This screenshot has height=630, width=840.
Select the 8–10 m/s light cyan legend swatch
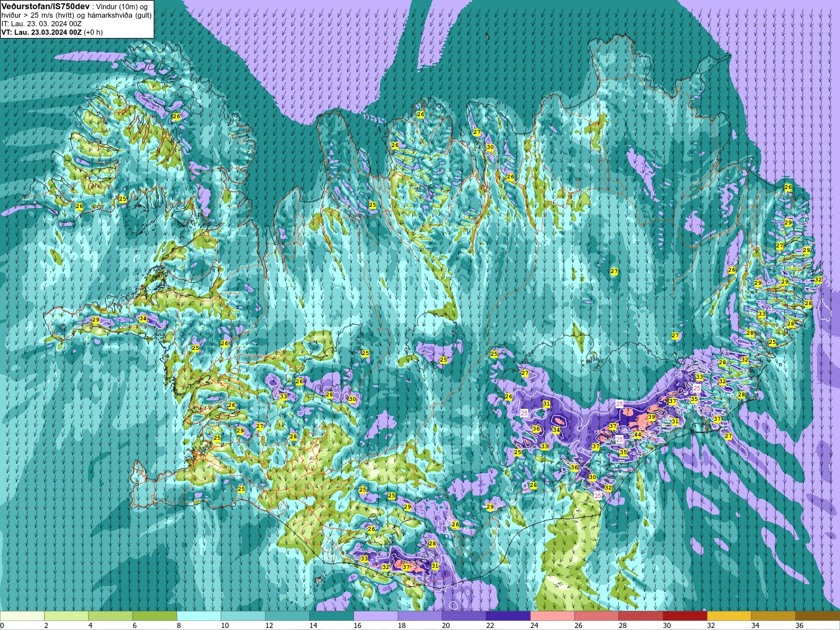(x=199, y=616)
